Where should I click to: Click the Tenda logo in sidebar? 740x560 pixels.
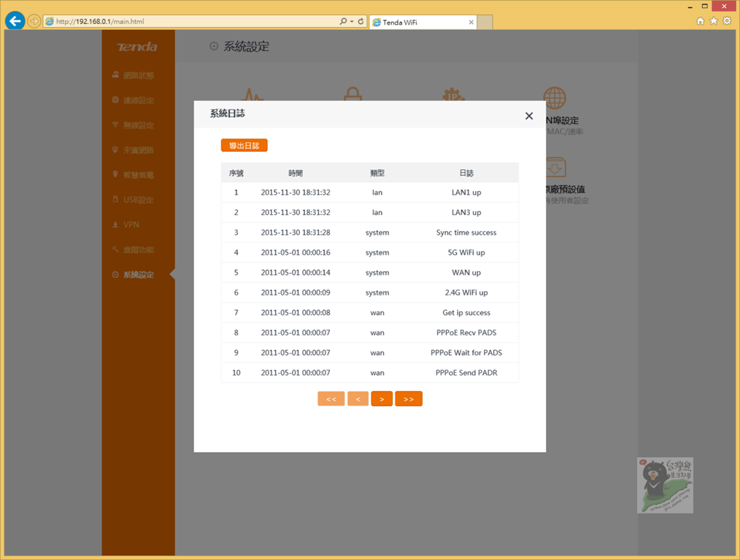(137, 47)
